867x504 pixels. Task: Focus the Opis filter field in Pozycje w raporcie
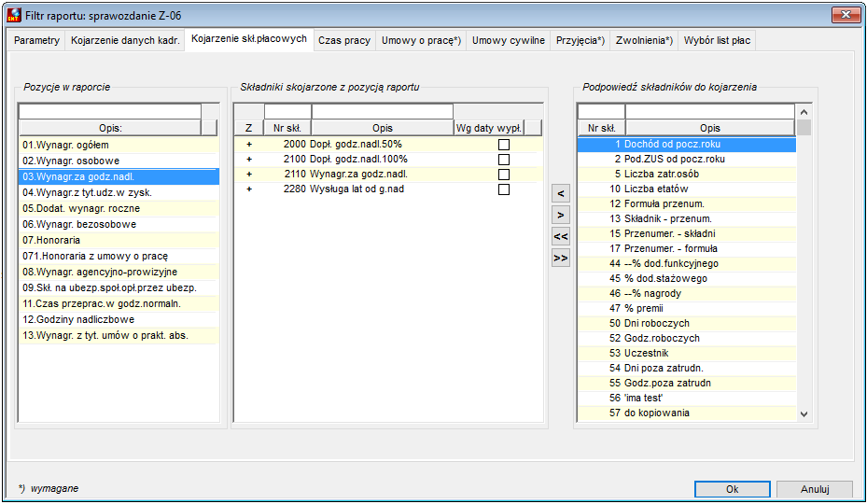(110, 112)
